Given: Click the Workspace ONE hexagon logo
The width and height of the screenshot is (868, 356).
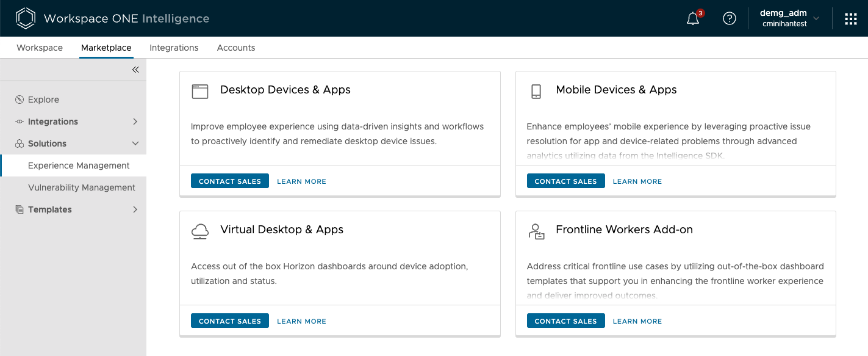Looking at the screenshot, I should pyautogui.click(x=26, y=18).
